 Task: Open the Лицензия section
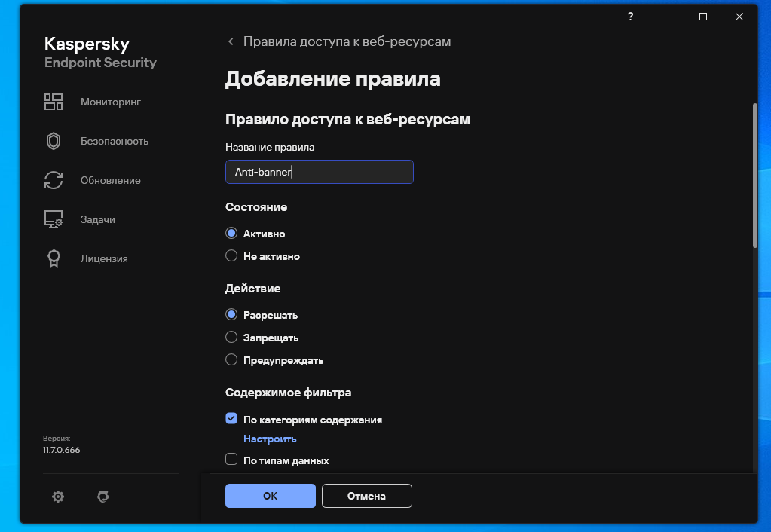point(104,258)
